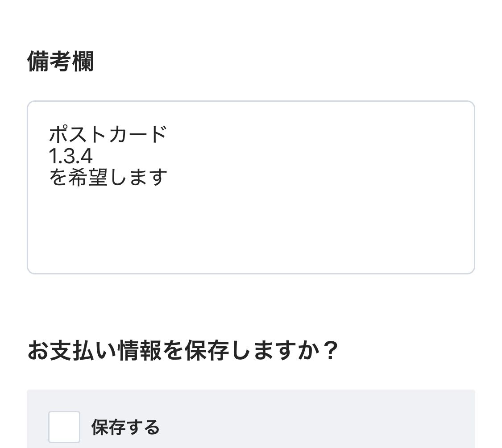Click 情報 in the payment heading
The height and width of the screenshot is (448, 502).
pos(139,351)
